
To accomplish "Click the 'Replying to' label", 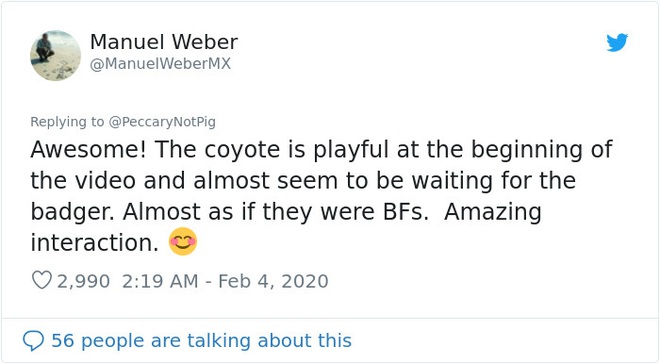I will pyautogui.click(x=67, y=122).
